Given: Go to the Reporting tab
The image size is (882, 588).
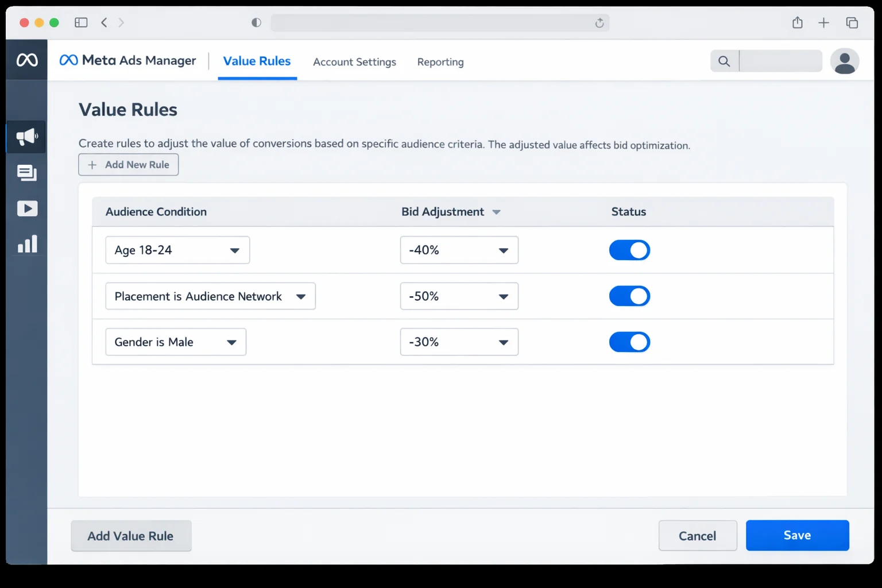Looking at the screenshot, I should [440, 62].
